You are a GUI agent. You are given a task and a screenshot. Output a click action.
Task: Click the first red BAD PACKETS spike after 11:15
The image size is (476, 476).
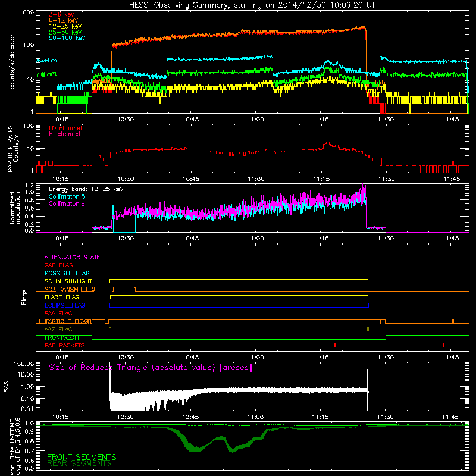point(335,345)
